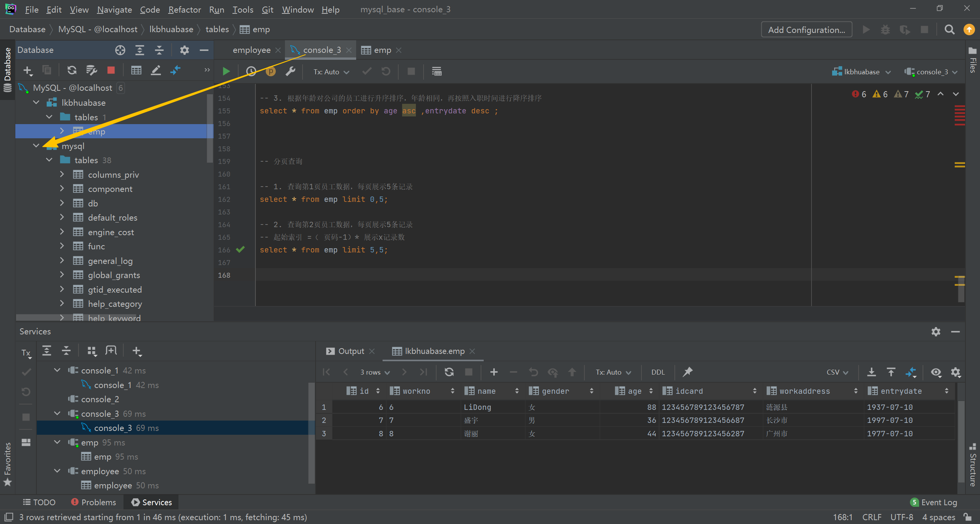Viewport: 980px width, 524px height.
Task: Toggle in-editor results table icon
Action: (x=437, y=72)
